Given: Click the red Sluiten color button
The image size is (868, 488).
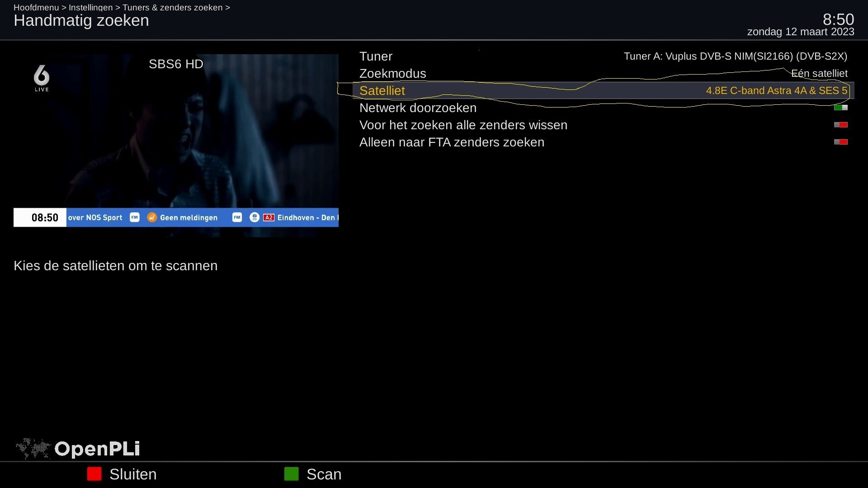Looking at the screenshot, I should [x=94, y=474].
